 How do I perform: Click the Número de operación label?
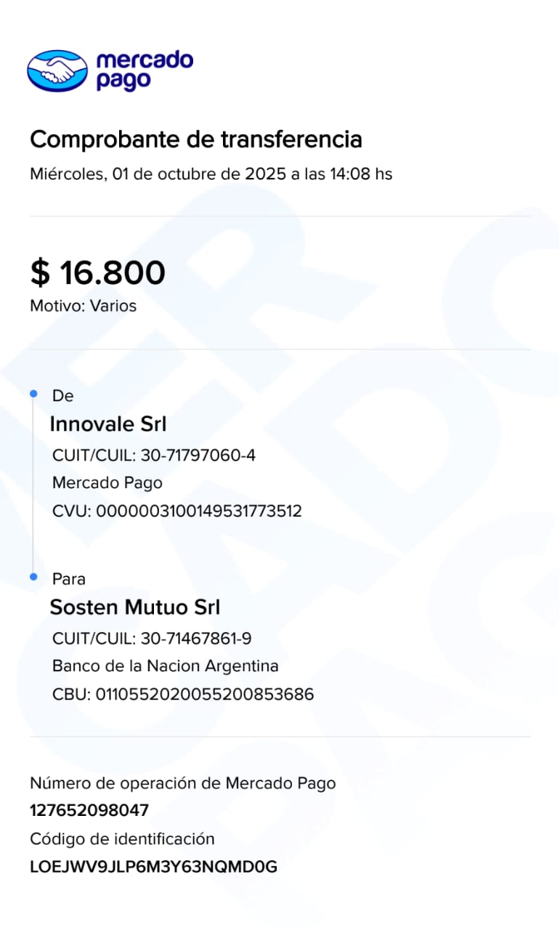[x=182, y=783]
